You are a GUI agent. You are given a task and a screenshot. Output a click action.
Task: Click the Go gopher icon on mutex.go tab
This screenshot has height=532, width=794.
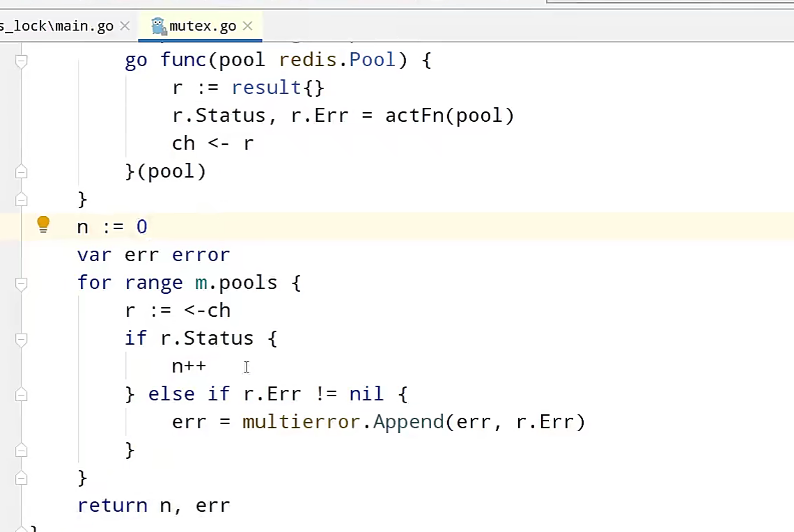158,26
